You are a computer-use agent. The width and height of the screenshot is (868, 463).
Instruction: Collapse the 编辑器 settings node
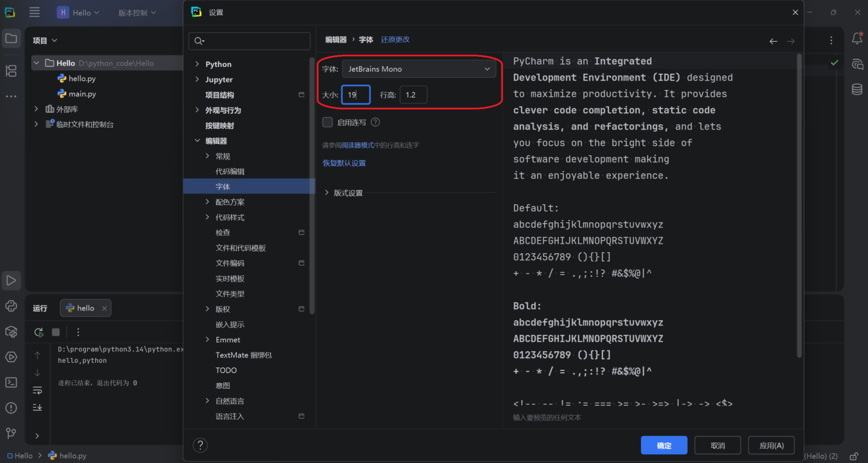click(197, 141)
